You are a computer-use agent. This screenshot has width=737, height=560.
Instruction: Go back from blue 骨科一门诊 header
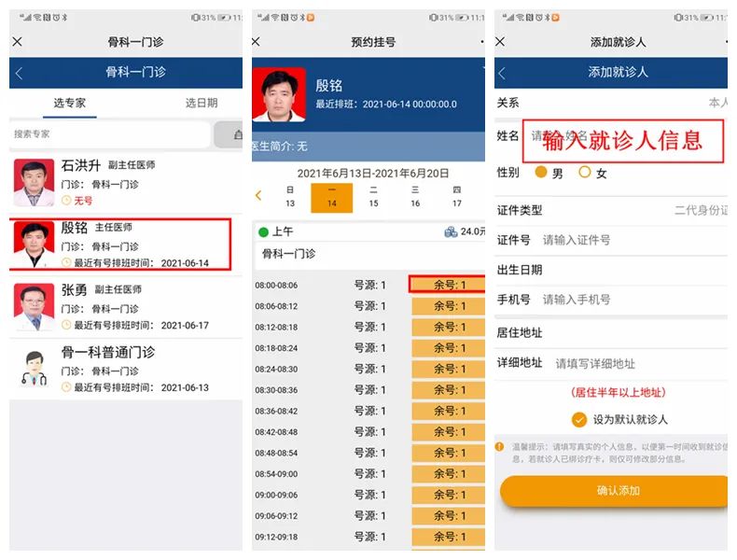pyautogui.click(x=19, y=73)
